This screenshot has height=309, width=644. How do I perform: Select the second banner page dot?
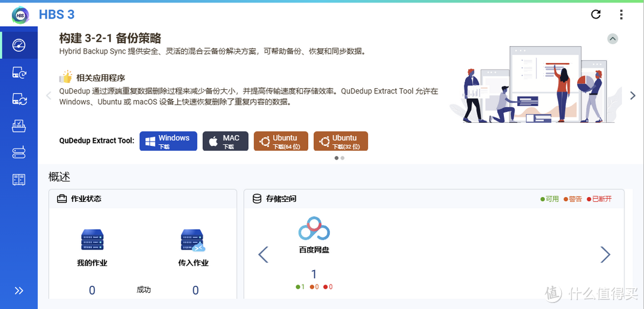pos(342,158)
